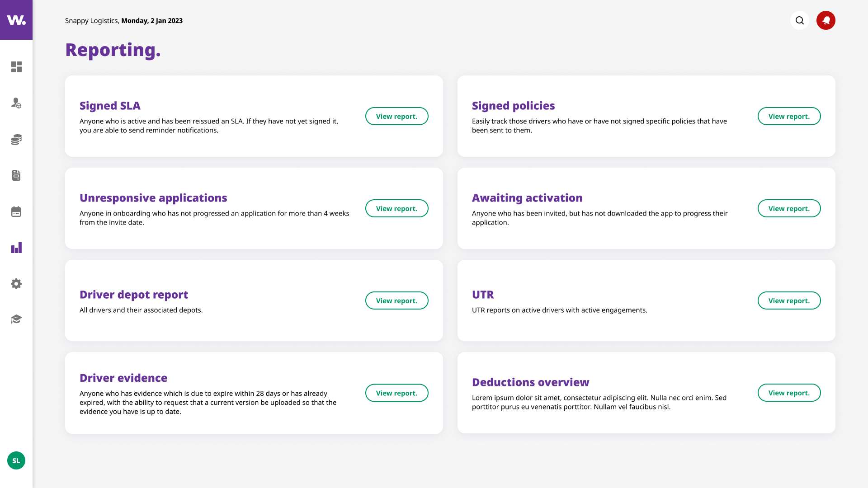Open the settings gear icon
868x488 pixels.
16,284
